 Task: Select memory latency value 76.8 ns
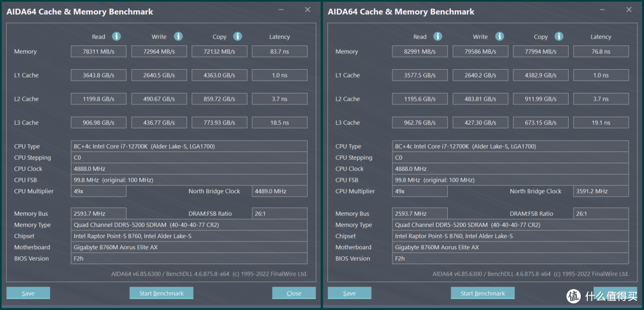pyautogui.click(x=601, y=51)
